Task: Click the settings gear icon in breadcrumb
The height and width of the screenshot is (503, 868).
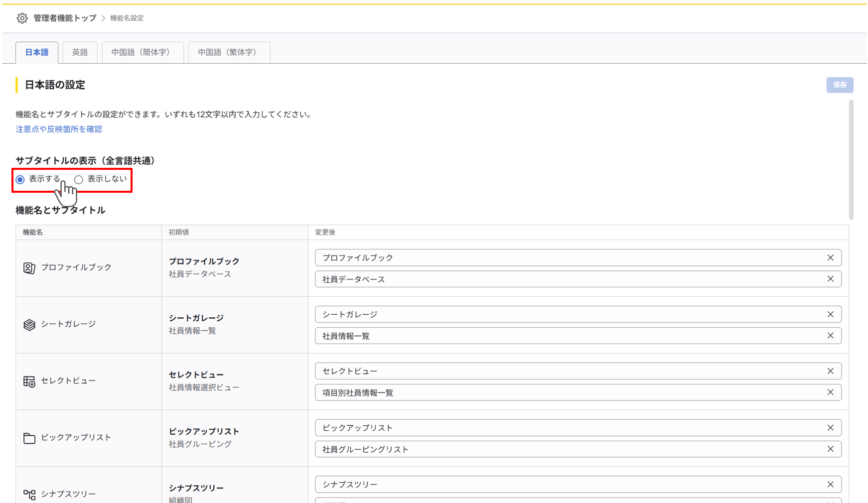Action: (22, 18)
